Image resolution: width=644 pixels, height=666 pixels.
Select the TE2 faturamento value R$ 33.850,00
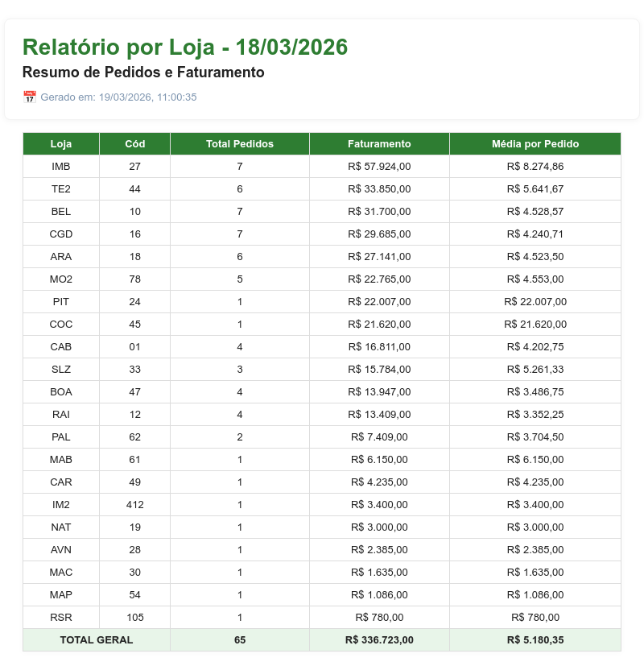tap(379, 189)
